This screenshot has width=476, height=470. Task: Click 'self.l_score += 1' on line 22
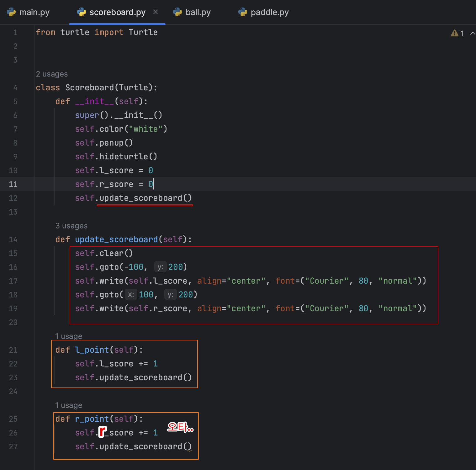pyautogui.click(x=116, y=364)
